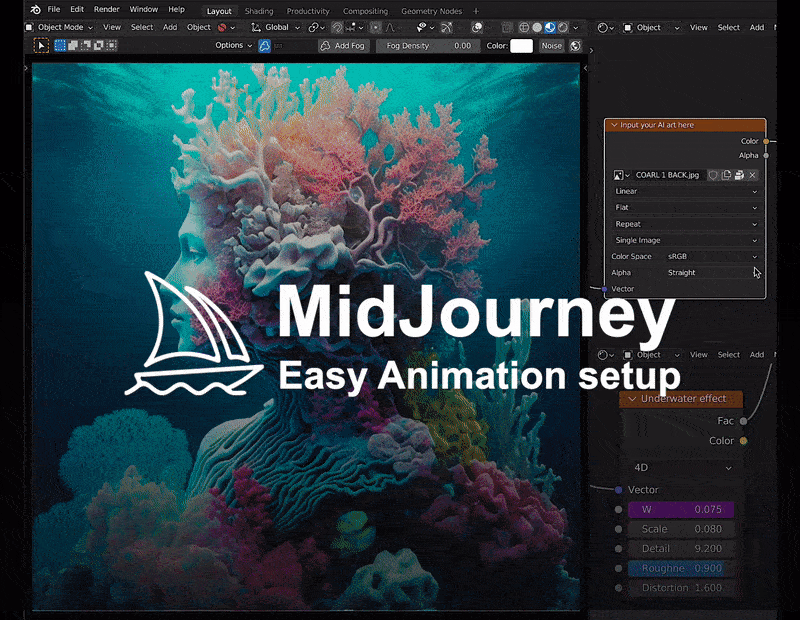The height and width of the screenshot is (620, 800).
Task: Click the top node editor type sphere icon
Action: click(x=605, y=28)
